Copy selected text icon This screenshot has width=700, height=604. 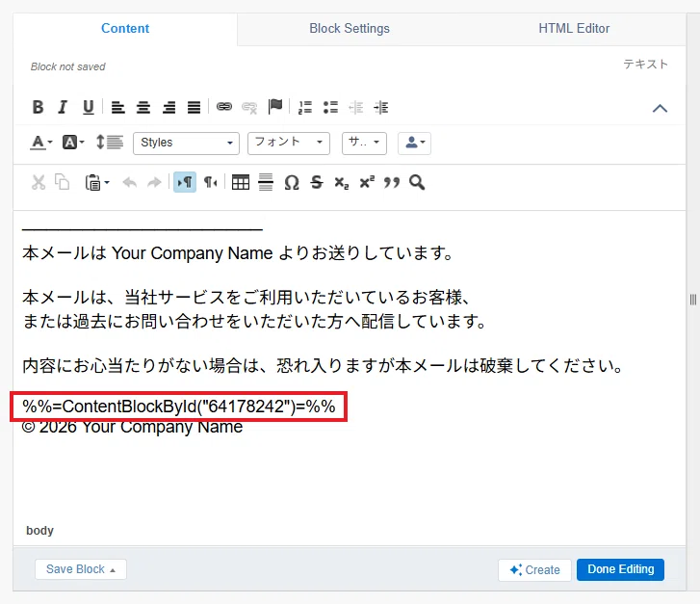[x=62, y=182]
